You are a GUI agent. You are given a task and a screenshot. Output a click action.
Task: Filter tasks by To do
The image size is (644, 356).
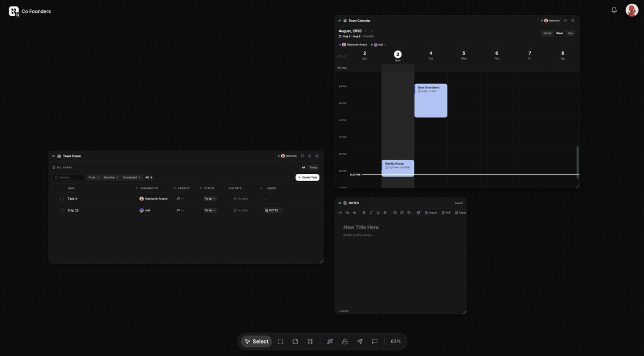(93, 177)
